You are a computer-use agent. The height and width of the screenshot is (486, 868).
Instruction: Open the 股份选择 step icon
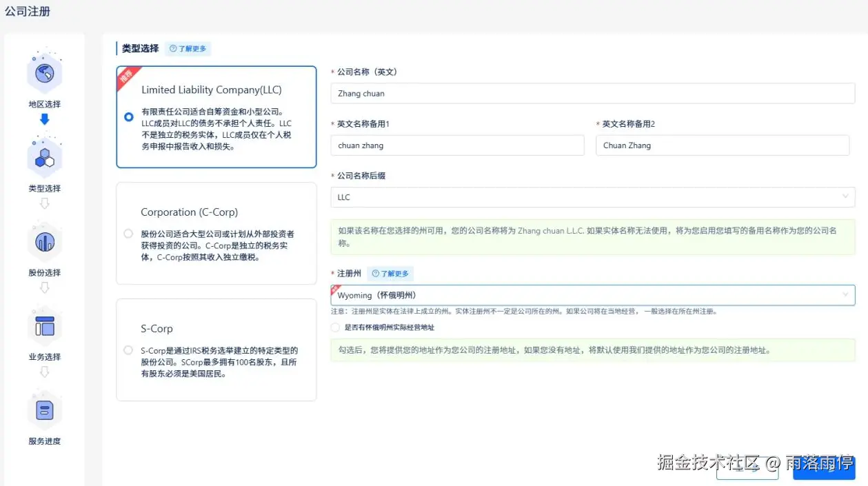pos(45,241)
